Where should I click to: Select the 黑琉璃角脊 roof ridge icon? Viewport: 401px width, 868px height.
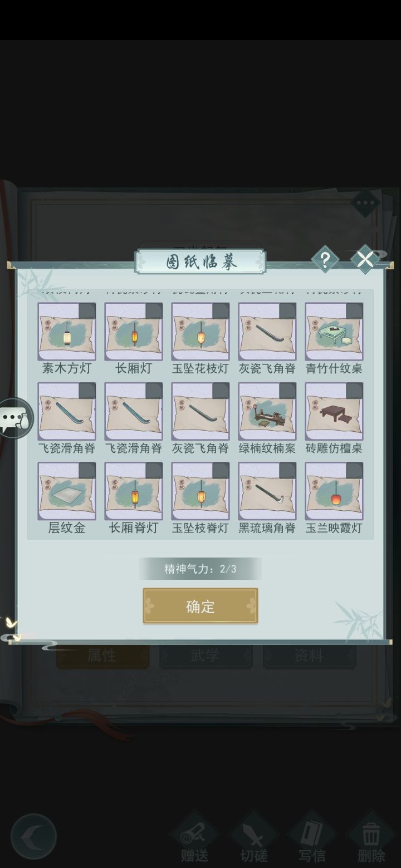point(267,491)
